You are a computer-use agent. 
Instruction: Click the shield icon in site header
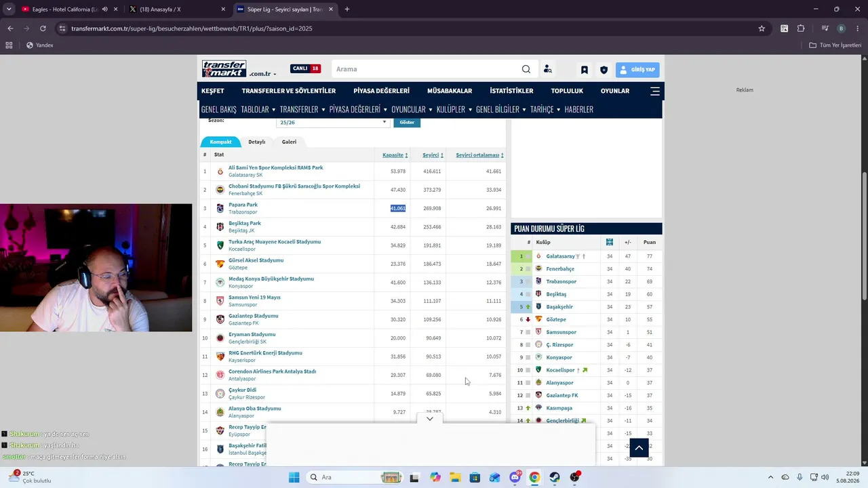coord(604,69)
